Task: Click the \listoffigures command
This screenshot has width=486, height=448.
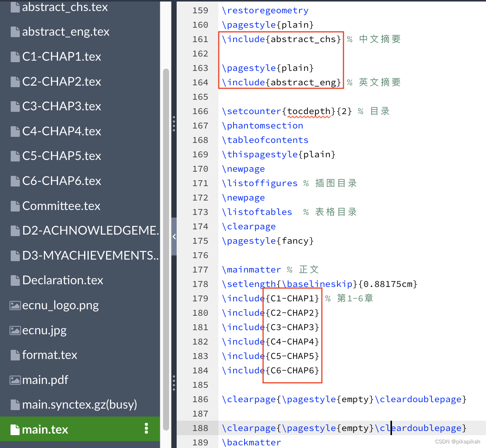Action: click(x=260, y=183)
